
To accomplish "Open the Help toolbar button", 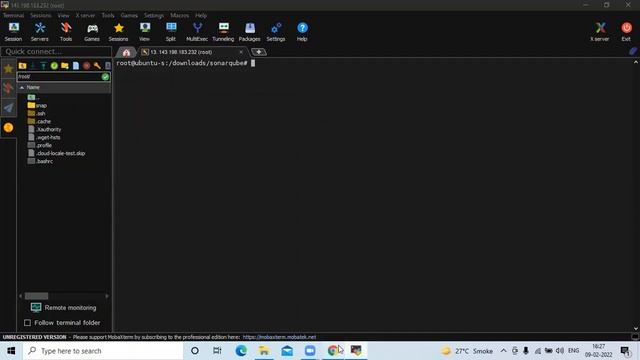I will click(302, 32).
